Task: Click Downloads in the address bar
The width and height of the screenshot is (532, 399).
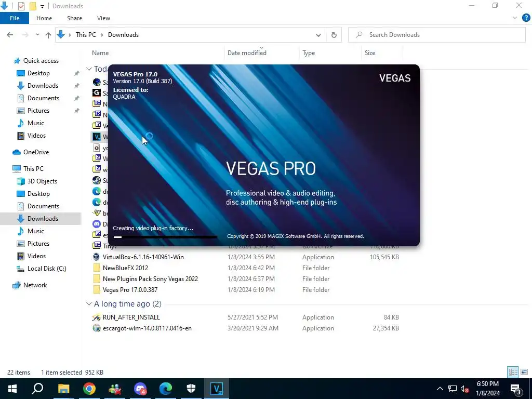Action: tap(123, 35)
